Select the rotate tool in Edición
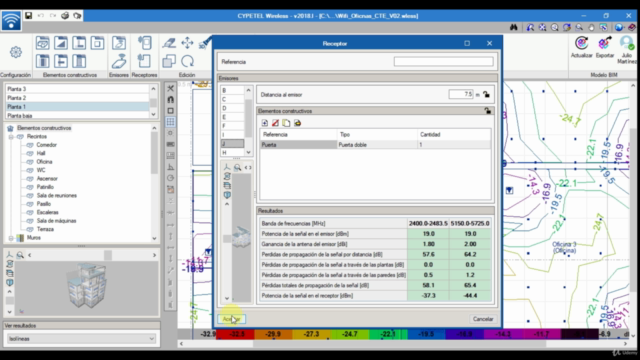Image resolution: width=640 pixels, height=360 pixels. (187, 61)
